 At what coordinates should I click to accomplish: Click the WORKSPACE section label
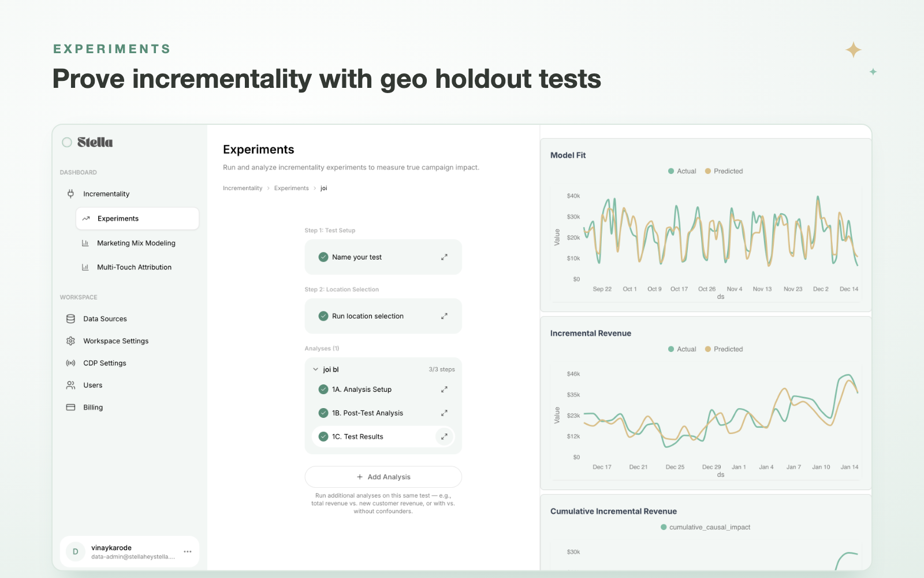(x=79, y=297)
